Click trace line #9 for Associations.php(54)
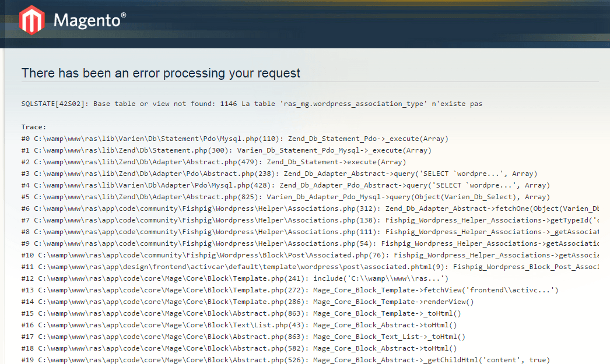This screenshot has height=364, width=610. (309, 243)
